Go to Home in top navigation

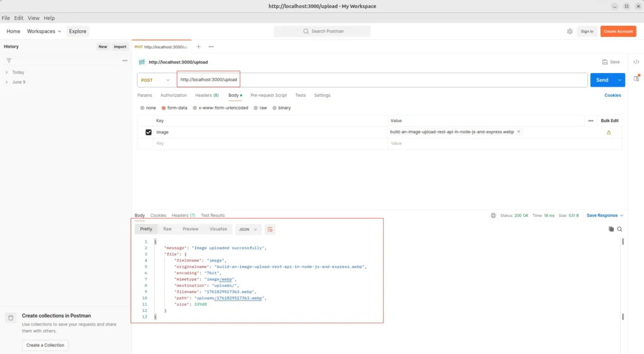coord(13,31)
